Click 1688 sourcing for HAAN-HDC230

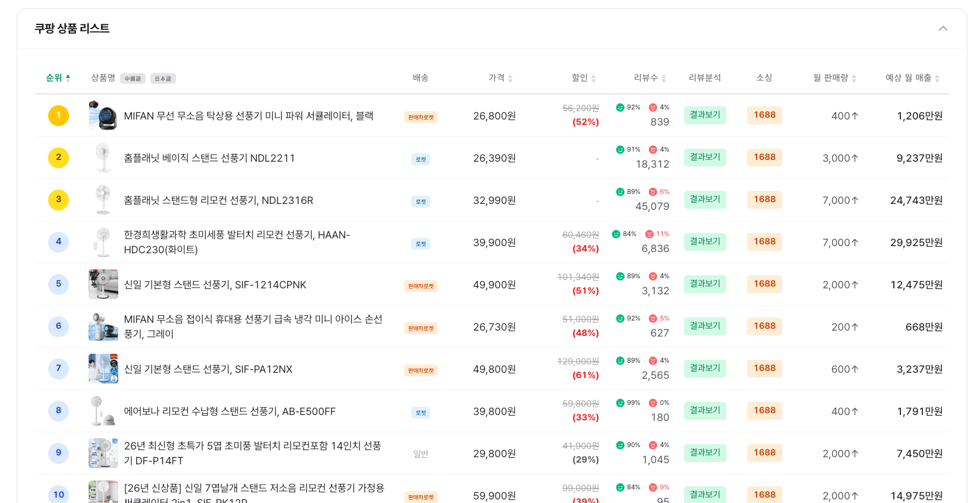tap(764, 241)
